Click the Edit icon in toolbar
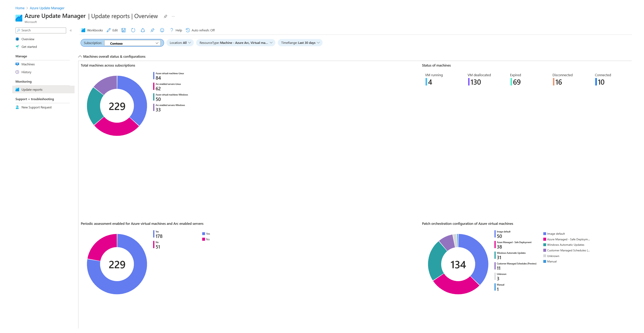644x333 pixels. click(111, 30)
